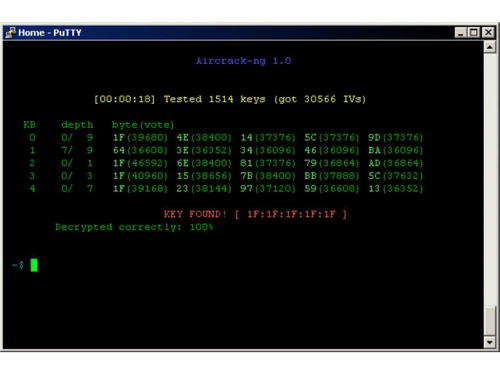Click the value 46(36096)
This screenshot has width=500, height=375.
click(332, 150)
